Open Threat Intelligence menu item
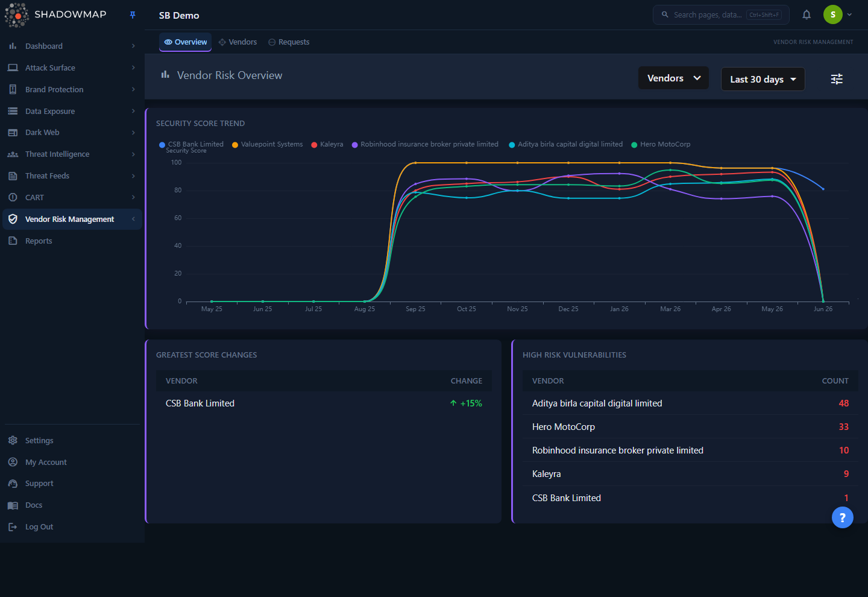Image resolution: width=868 pixels, height=597 pixels. pos(72,154)
